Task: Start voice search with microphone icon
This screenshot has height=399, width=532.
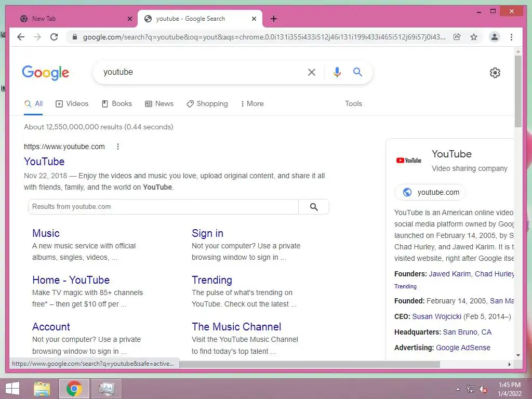Action: pos(337,72)
